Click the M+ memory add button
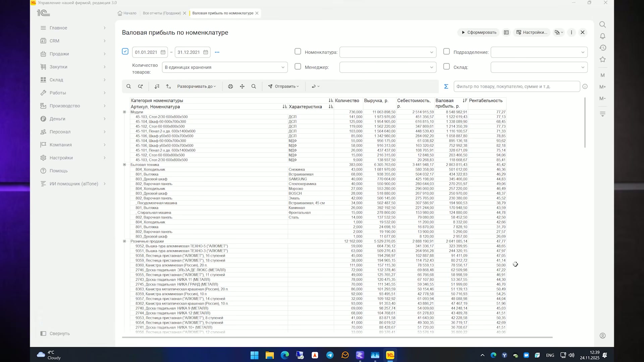This screenshot has width=644, height=362. tap(603, 87)
